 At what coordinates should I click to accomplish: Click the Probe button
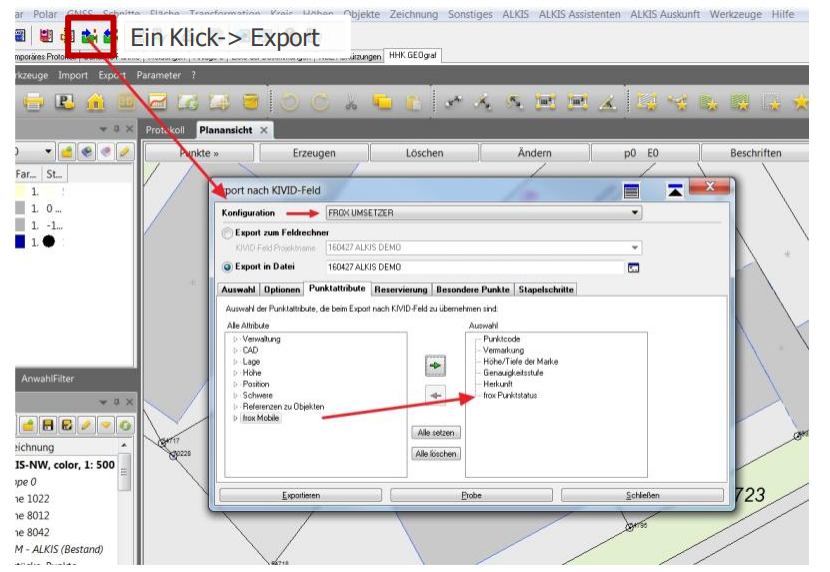coord(471,495)
